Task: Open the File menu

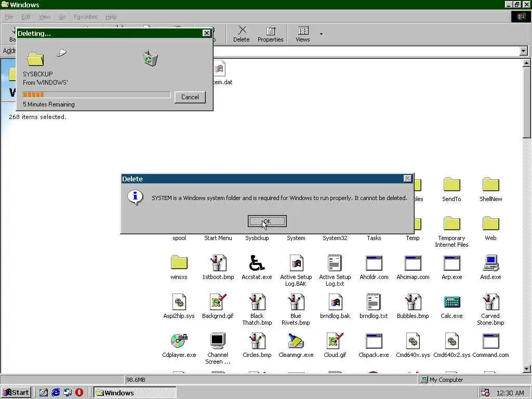Action: (9, 17)
